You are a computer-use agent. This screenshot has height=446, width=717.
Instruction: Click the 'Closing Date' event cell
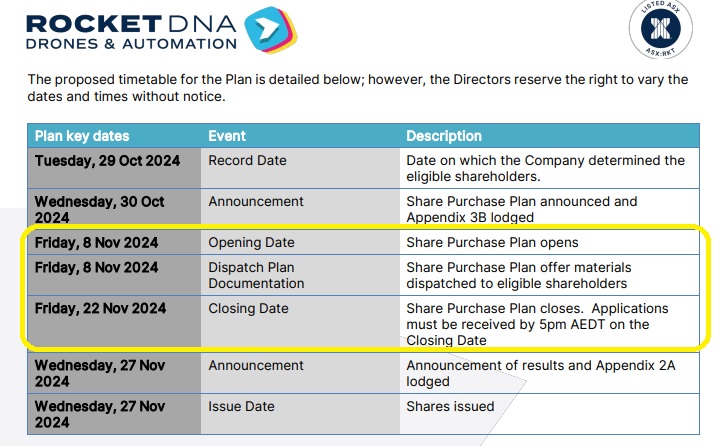[x=300, y=321]
